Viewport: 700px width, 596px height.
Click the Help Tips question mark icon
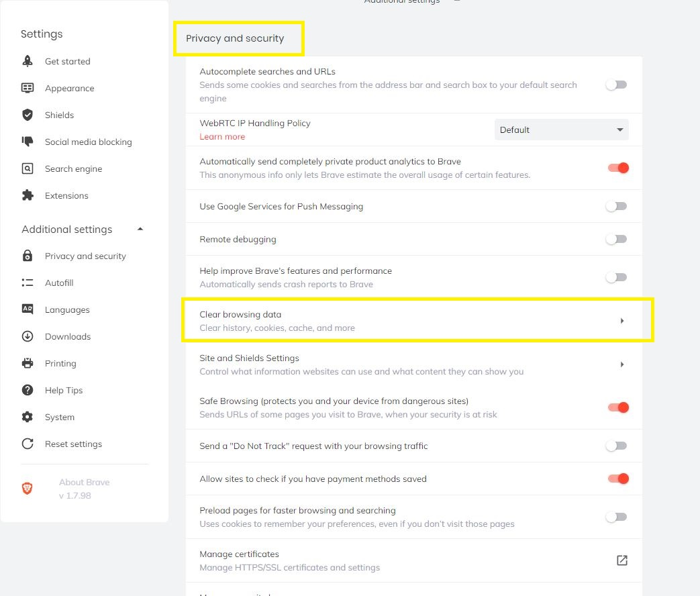point(28,390)
